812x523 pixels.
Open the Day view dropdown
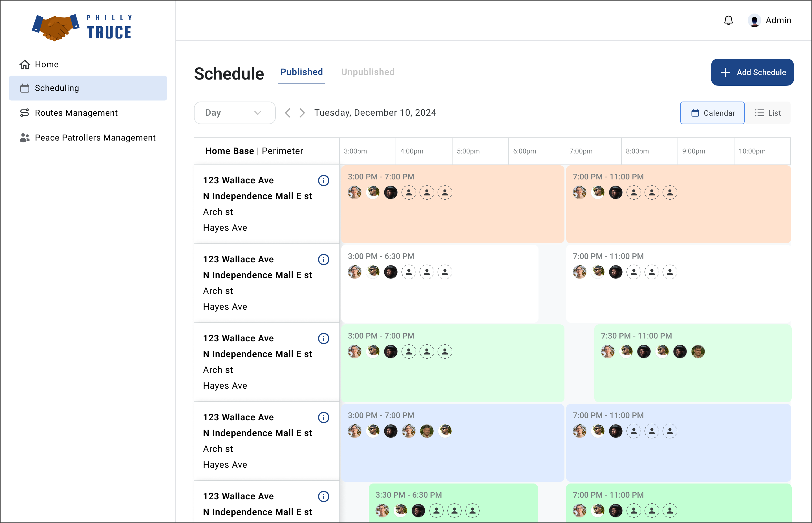[x=235, y=113]
